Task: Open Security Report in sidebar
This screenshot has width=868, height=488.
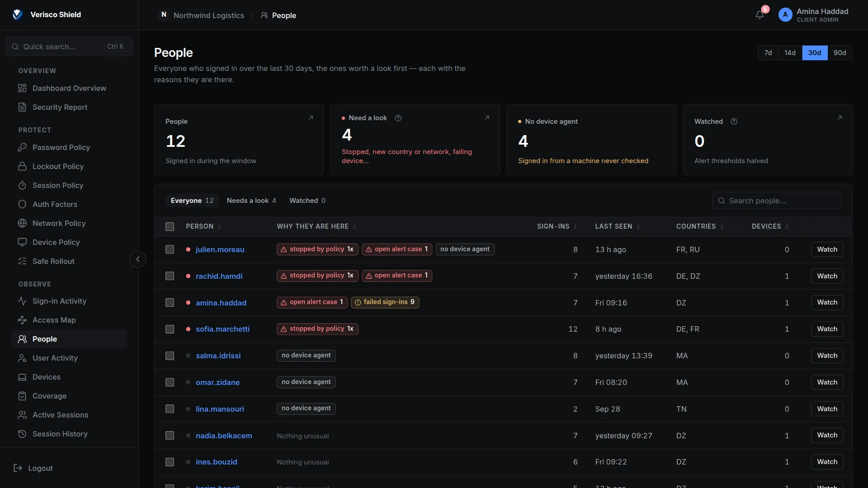Action: [69, 107]
